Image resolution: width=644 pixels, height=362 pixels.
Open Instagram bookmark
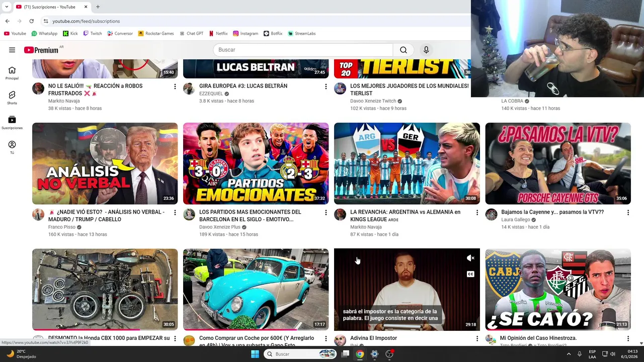246,34
